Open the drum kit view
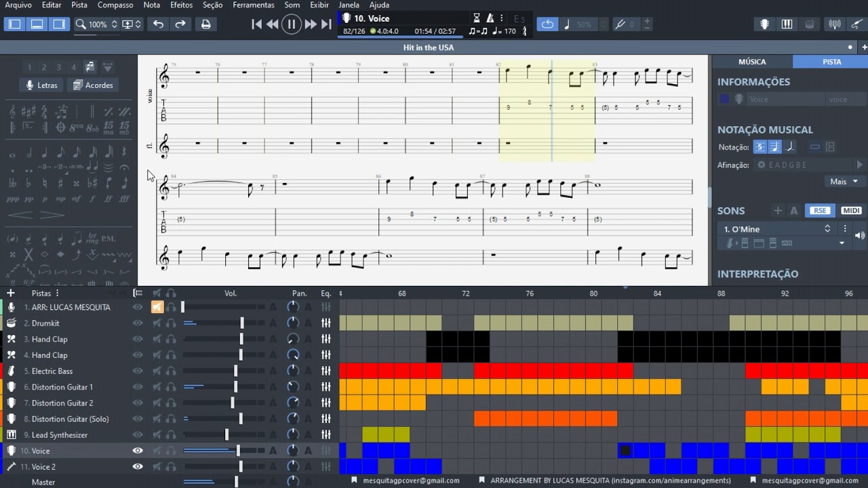 [810, 24]
